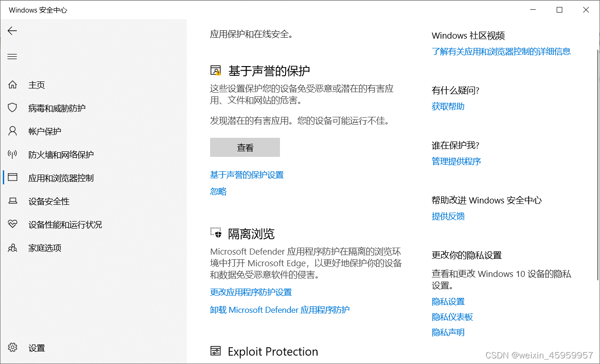This screenshot has height=364, width=600.
Task: Click the home icon beside 主页
Action: point(13,85)
